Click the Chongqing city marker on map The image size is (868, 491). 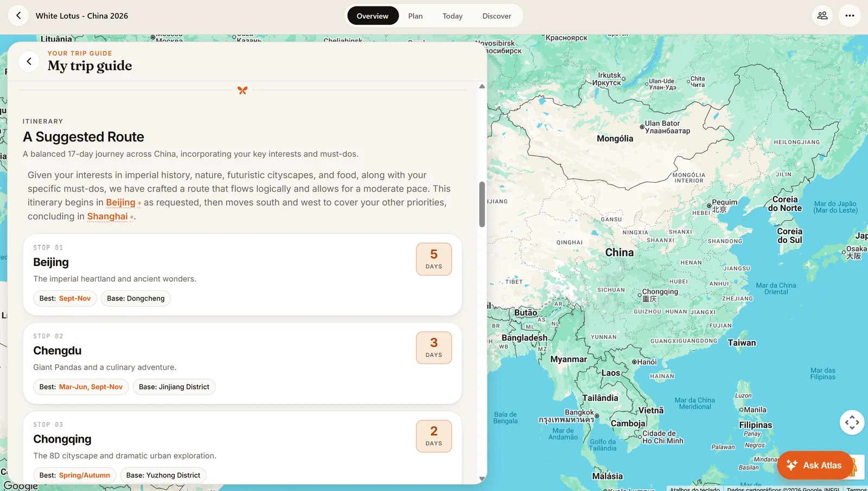(x=640, y=295)
